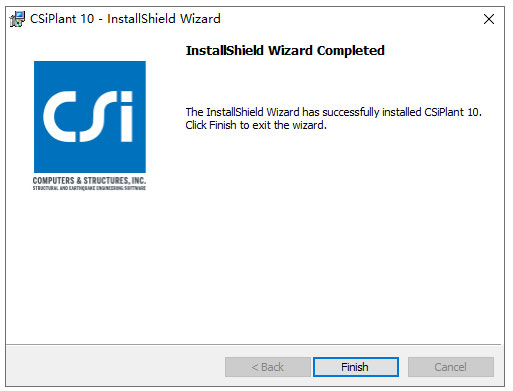Click the separator line above the buttons

[253, 344]
